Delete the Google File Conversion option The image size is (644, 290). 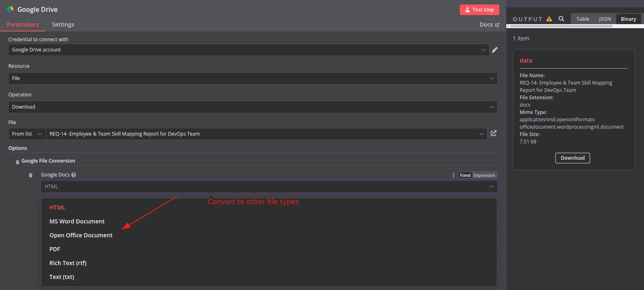pyautogui.click(x=17, y=162)
